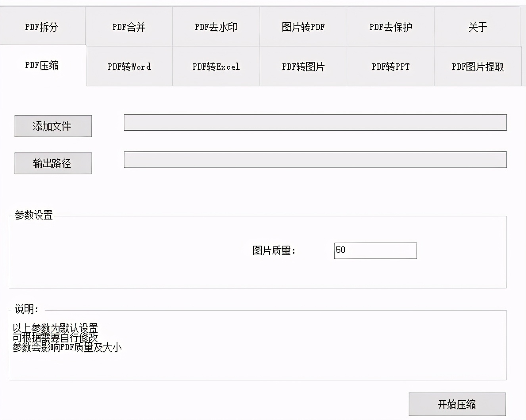Go to the 图片转PDF tab
The image size is (526, 420).
tap(303, 27)
